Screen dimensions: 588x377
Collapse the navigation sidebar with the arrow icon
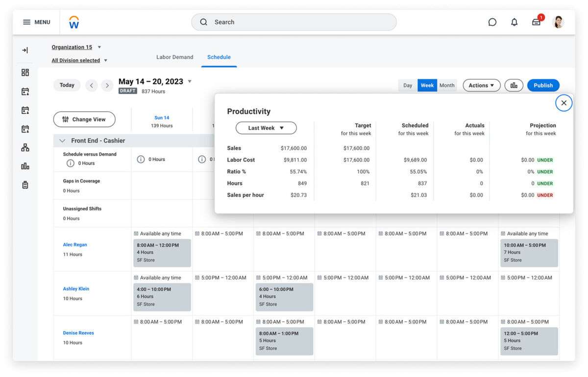24,50
